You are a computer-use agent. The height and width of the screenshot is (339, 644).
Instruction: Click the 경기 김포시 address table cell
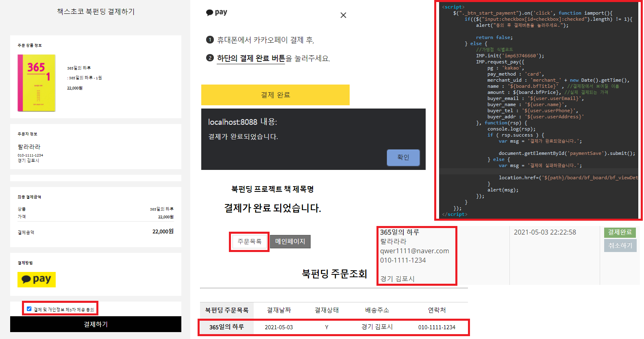click(377, 327)
